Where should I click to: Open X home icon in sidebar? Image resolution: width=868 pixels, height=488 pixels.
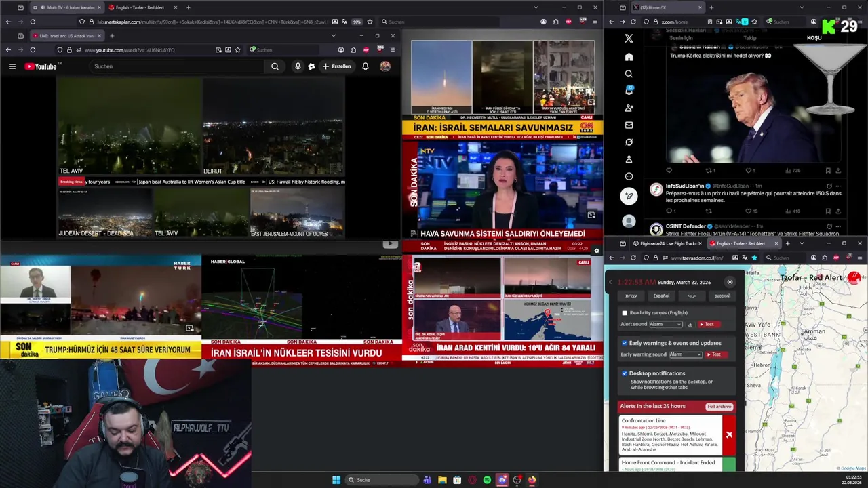[x=629, y=57]
